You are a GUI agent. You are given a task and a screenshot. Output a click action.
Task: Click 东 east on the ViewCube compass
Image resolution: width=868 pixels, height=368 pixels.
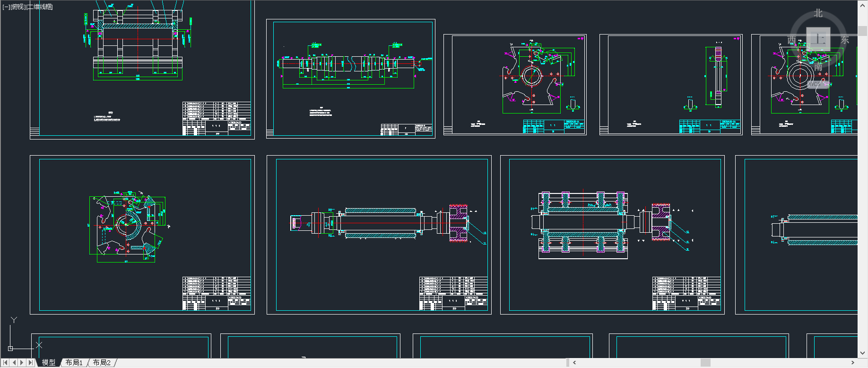coord(845,40)
